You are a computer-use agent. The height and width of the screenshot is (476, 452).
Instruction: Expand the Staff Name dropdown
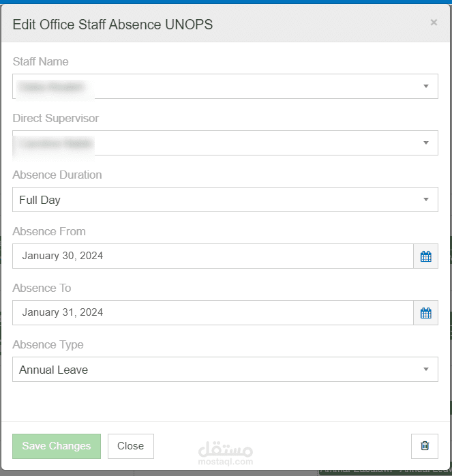point(225,87)
